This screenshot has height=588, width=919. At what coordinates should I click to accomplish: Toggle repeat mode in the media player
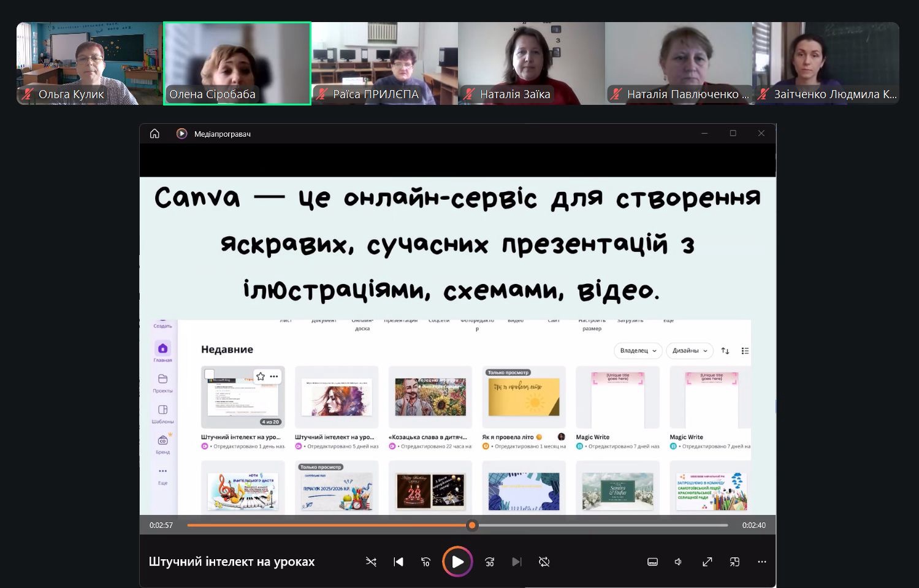544,562
